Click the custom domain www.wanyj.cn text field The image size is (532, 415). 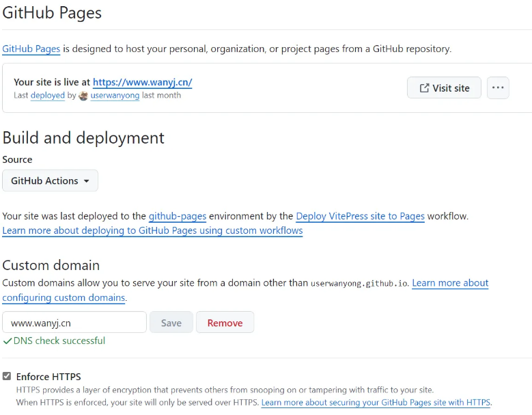(x=74, y=323)
